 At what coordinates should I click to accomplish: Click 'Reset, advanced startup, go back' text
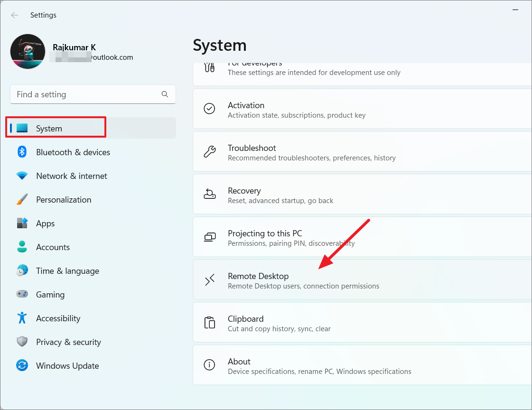click(x=280, y=201)
